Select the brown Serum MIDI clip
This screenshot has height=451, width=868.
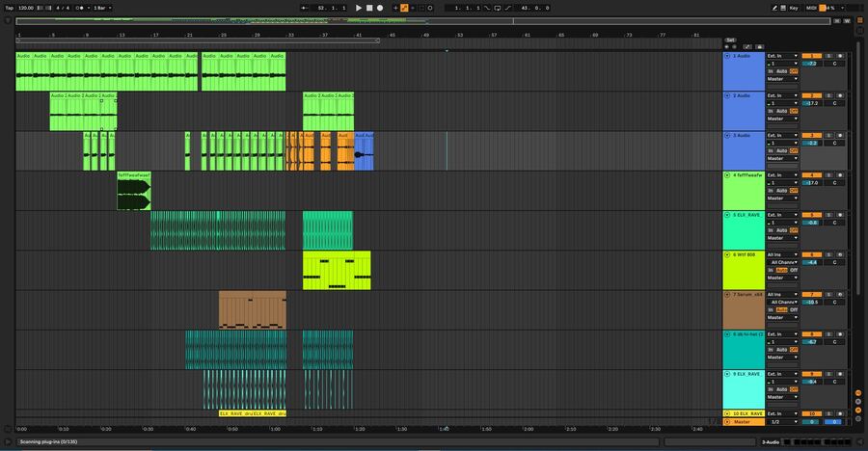[x=253, y=310]
